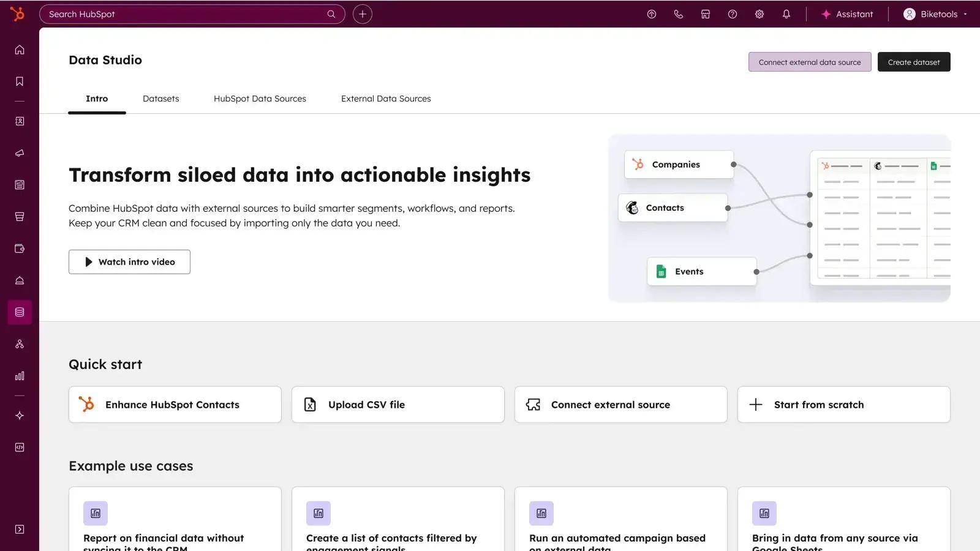
Task: Open the Run an automated campaign use case card
Action: pos(621,519)
